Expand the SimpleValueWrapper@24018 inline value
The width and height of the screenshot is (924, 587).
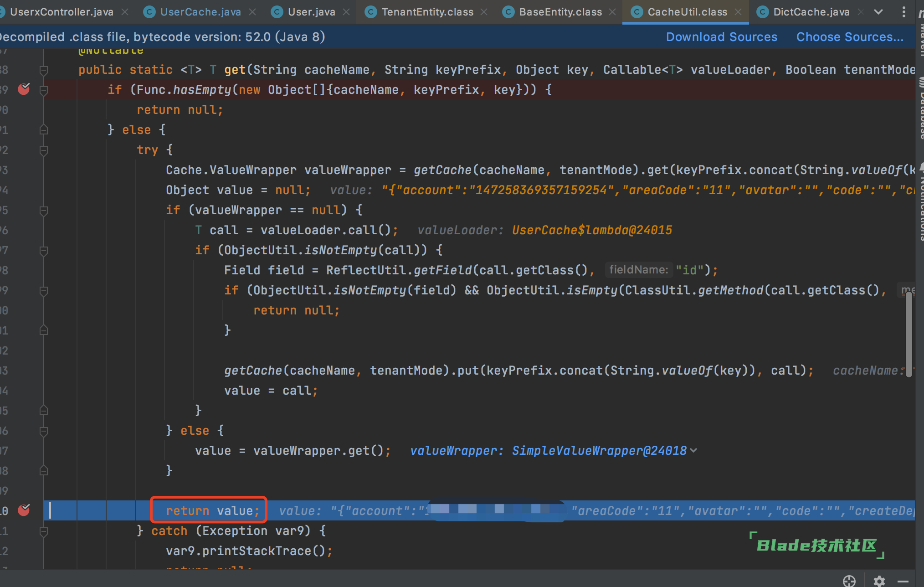[x=693, y=451]
